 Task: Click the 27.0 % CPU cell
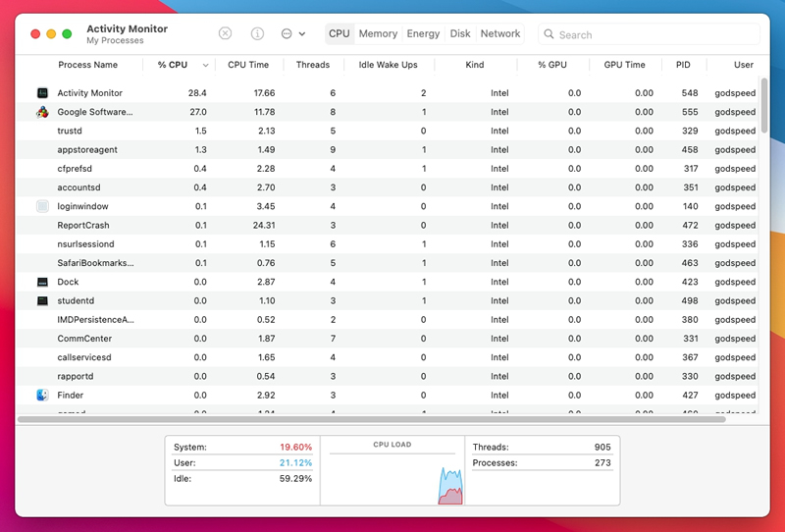(198, 112)
